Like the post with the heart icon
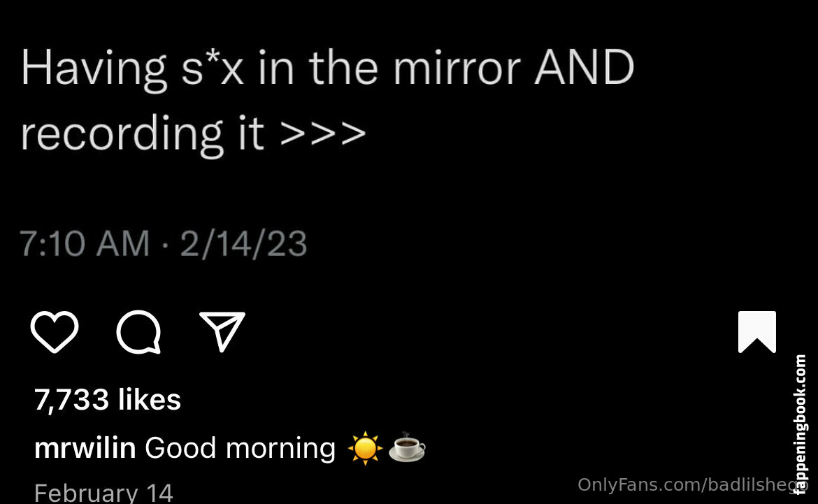Viewport: 818px width, 504px height. pos(55,332)
